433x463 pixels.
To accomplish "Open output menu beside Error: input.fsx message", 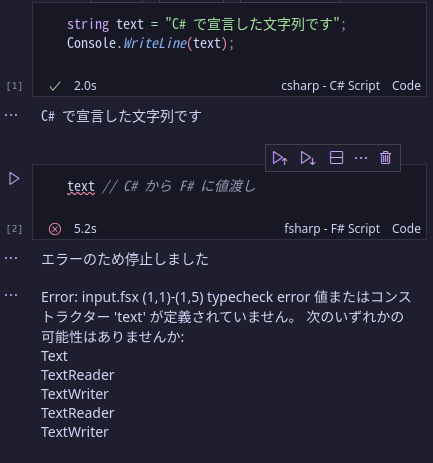I will coord(11,295).
